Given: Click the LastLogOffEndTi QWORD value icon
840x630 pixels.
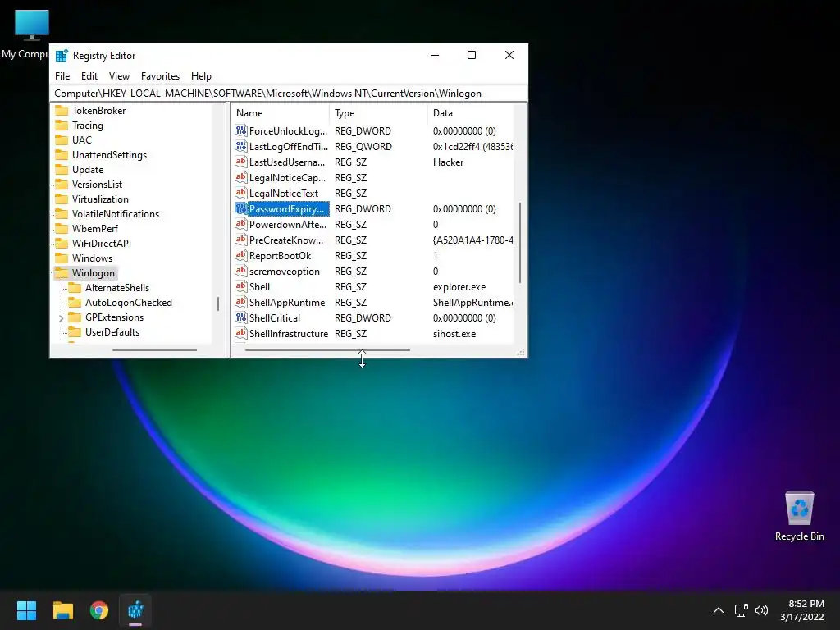Looking at the screenshot, I should pos(241,146).
